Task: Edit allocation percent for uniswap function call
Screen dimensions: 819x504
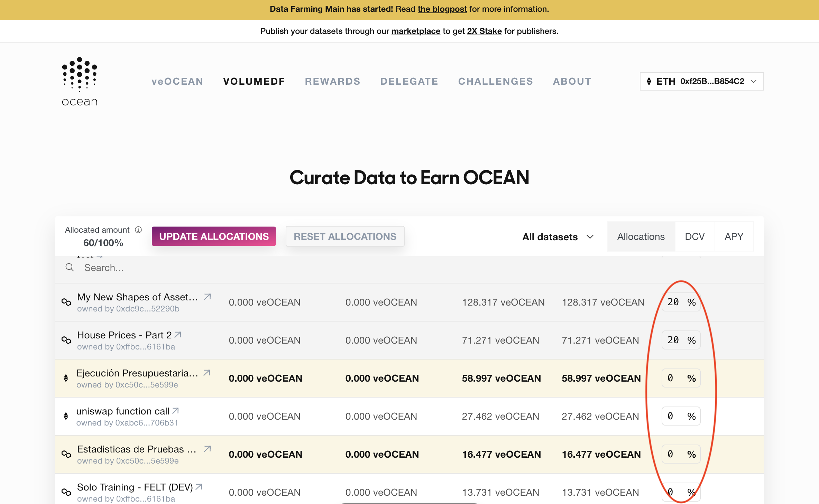Action: 681,416
